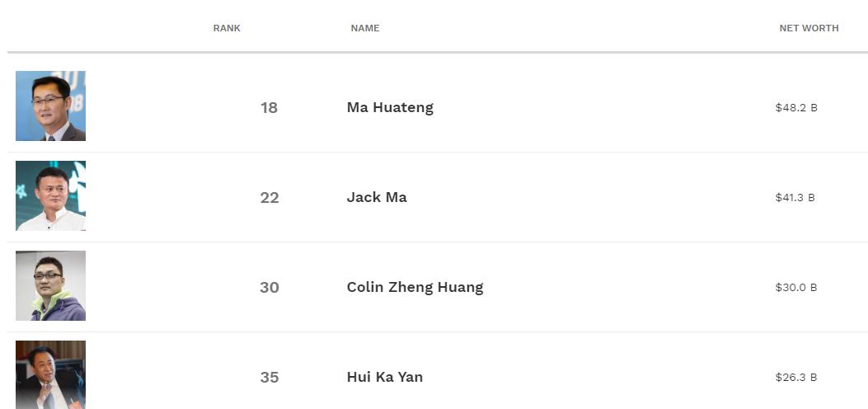Select rank number 30
The width and height of the screenshot is (868, 409).
coord(269,287)
